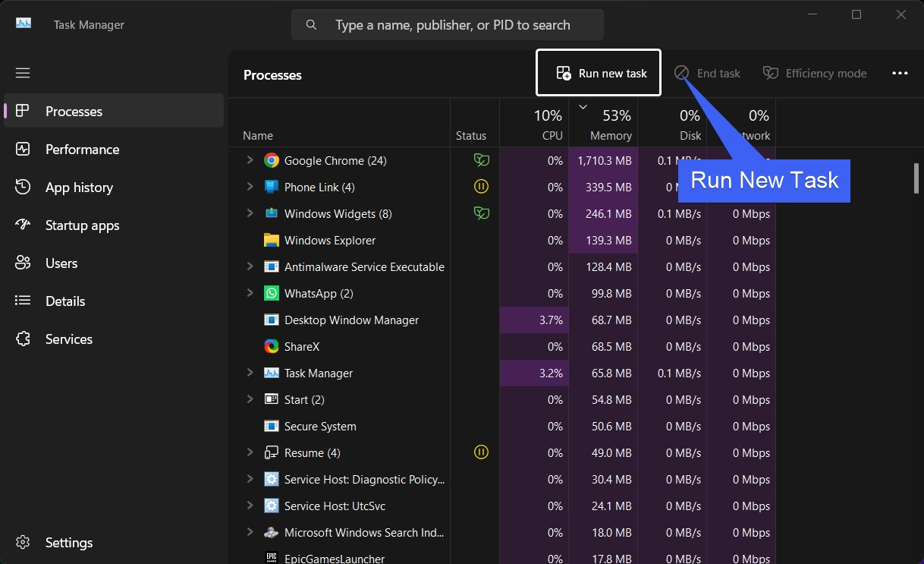Open the Performance page icon in sidebar
The image size is (924, 564).
click(x=23, y=150)
